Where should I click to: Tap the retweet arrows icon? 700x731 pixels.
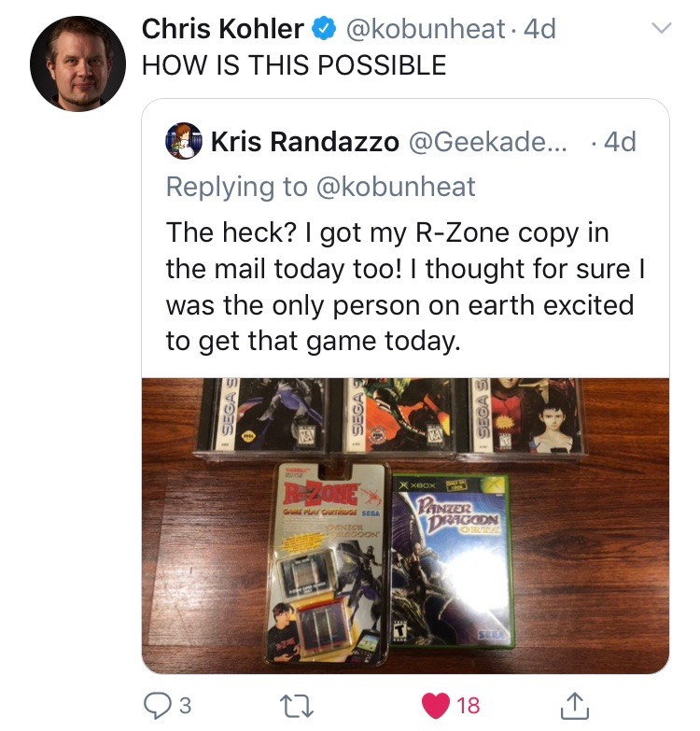coord(297,706)
